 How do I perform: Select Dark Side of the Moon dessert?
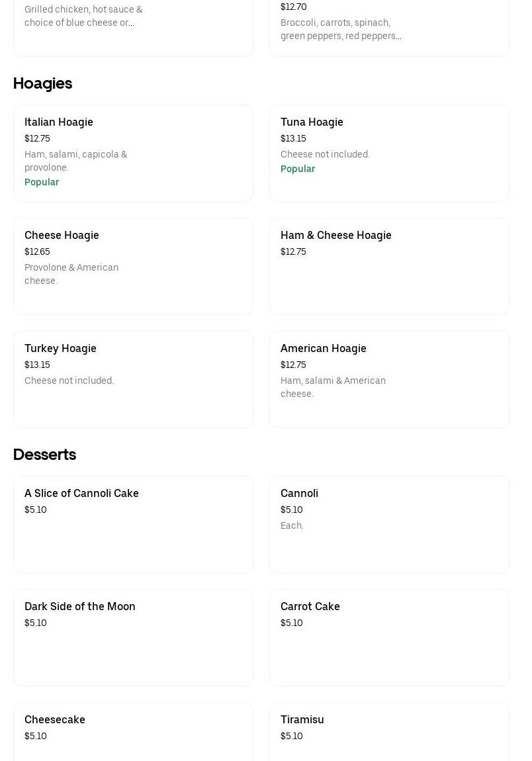coord(133,637)
